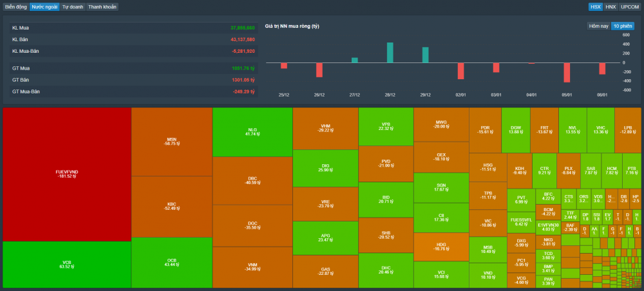Select the NVL 13.55 tỷ tile
The height and width of the screenshot is (291, 644).
click(573, 131)
